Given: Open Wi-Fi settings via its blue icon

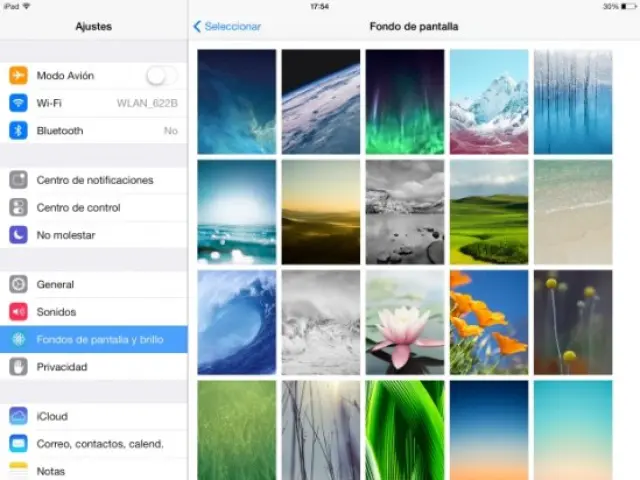Looking at the screenshot, I should pos(18,103).
